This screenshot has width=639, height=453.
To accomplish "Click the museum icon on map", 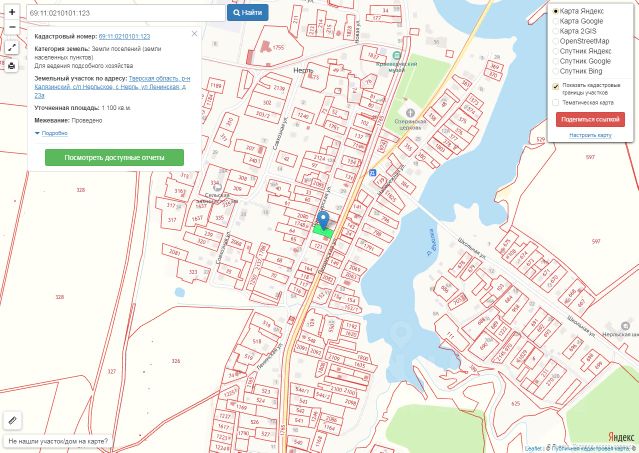I will coord(396,55).
